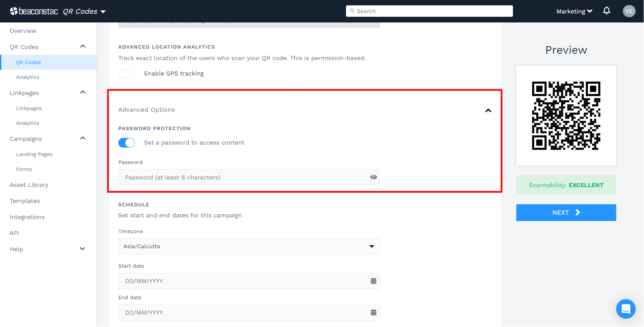Open the QR Codes product switcher
The image size is (644, 327).
click(84, 11)
